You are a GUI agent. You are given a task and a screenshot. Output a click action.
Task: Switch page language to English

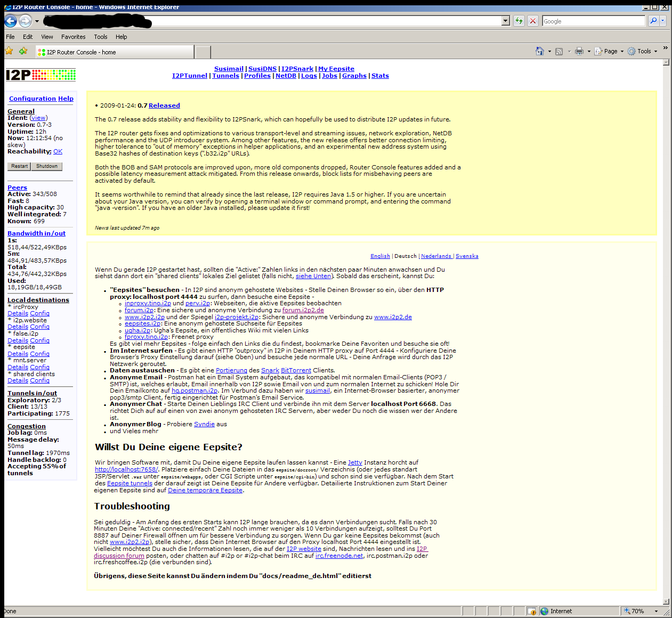tap(380, 256)
